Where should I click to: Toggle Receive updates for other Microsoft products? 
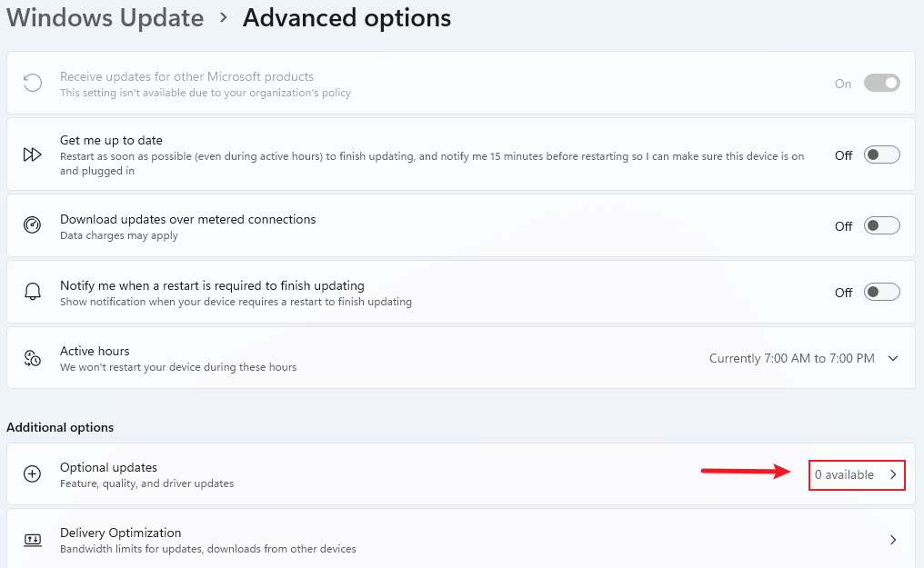click(x=881, y=84)
